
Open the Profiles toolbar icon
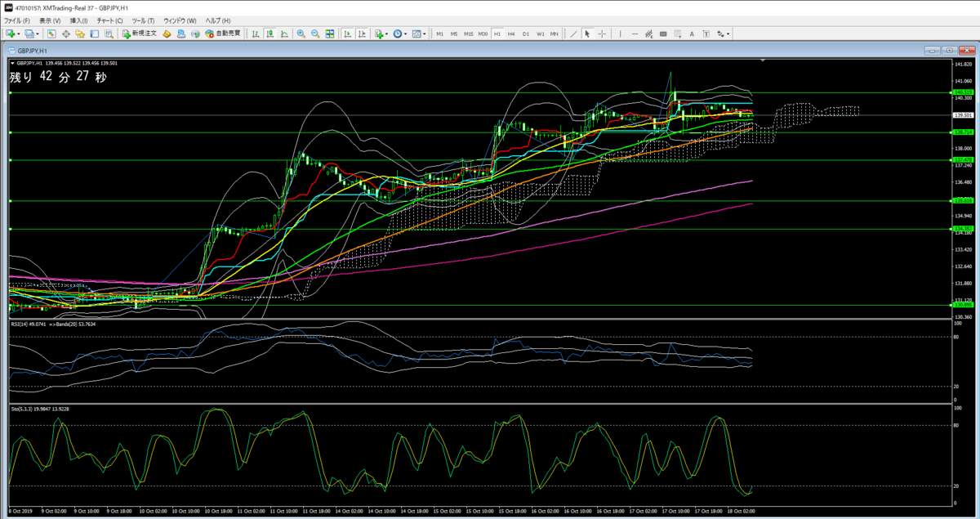click(29, 34)
